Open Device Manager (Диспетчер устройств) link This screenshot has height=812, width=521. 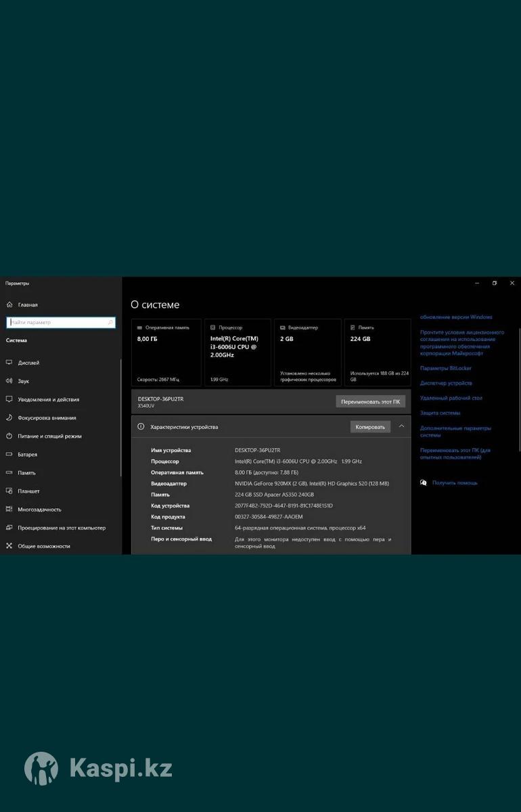tap(446, 383)
